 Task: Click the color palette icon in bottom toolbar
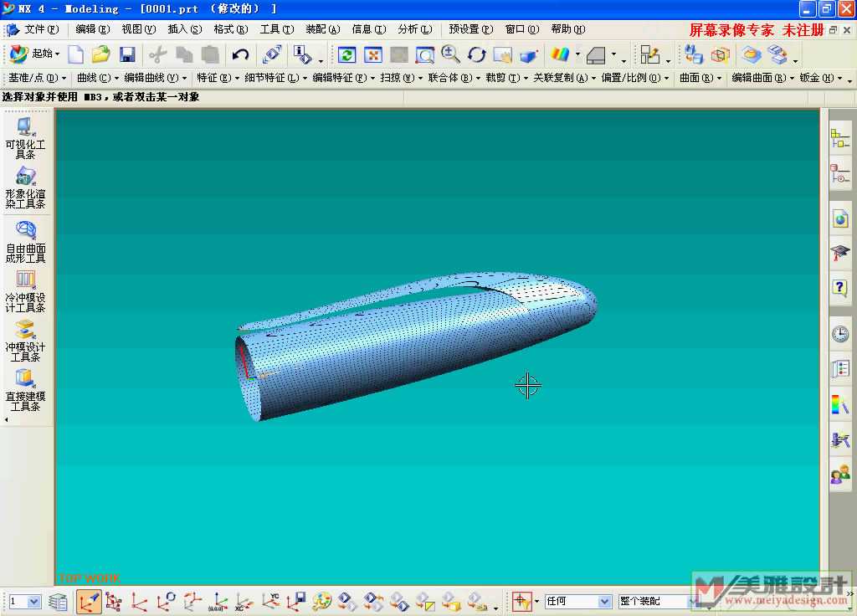[322, 602]
